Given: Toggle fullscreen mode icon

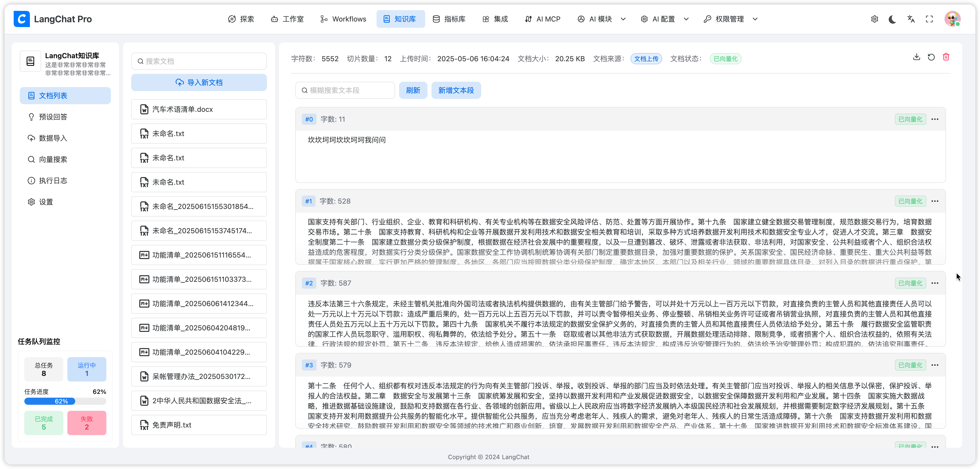Looking at the screenshot, I should coord(929,19).
